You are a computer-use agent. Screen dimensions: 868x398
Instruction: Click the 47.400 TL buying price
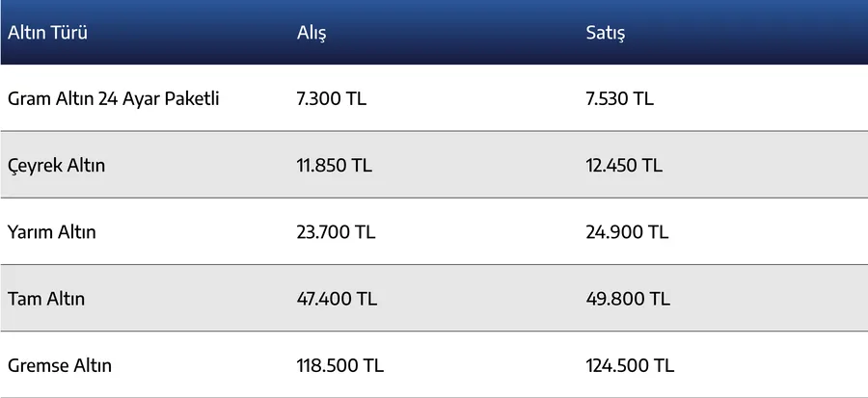point(338,299)
